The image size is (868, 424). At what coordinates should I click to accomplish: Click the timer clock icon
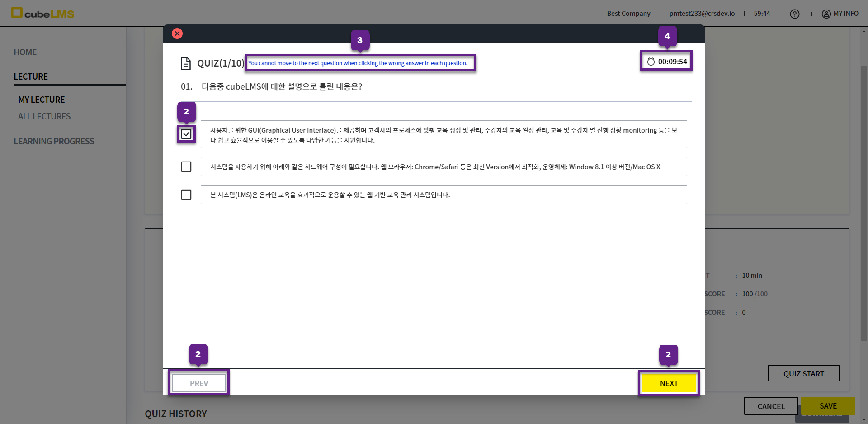click(x=651, y=62)
